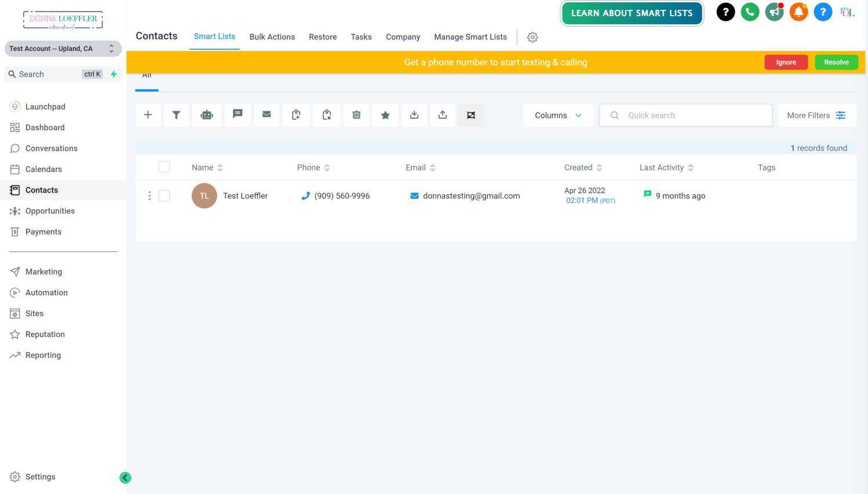Click the Resolve button on the phone banner
Screen dimensions: 868x494
[836, 62]
